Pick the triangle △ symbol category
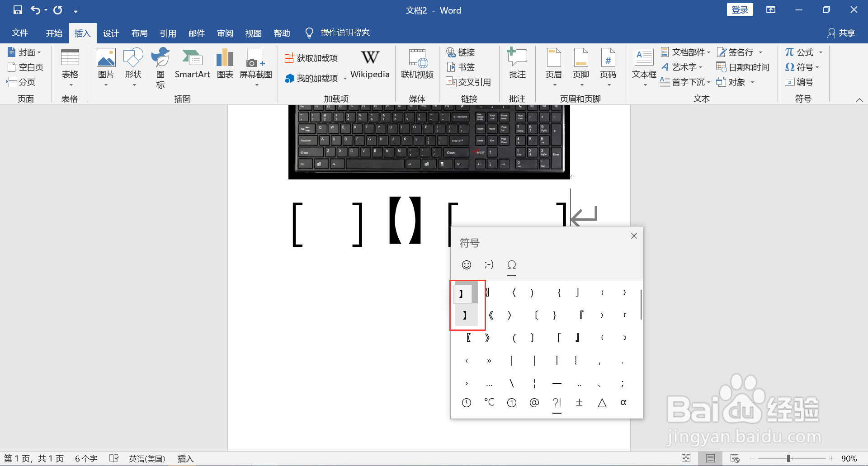The image size is (868, 466). tap(602, 402)
